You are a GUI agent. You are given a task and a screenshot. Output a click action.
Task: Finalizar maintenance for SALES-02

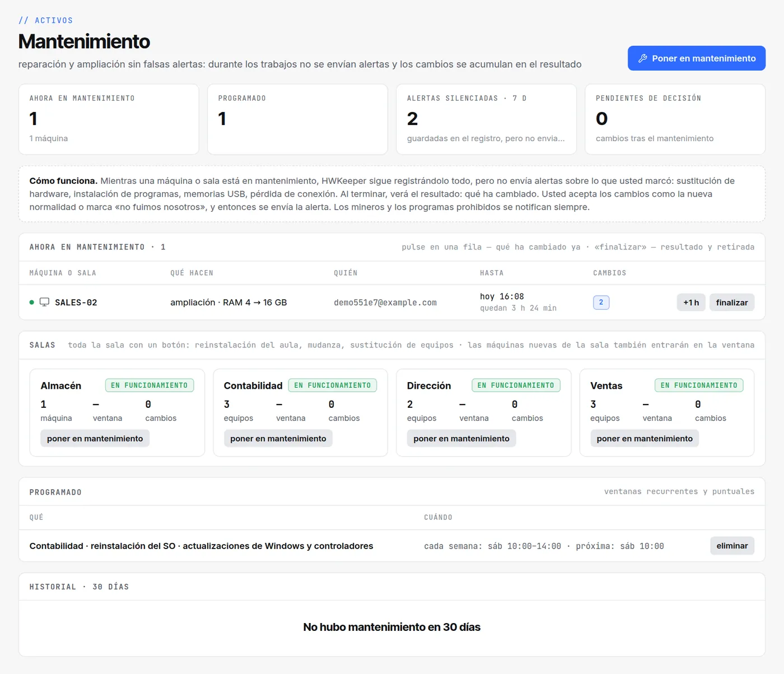[732, 303]
